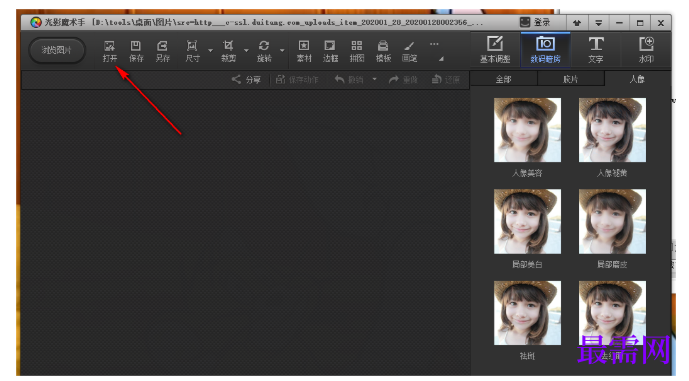The width and height of the screenshot is (689, 381).
Task: Open the title bar main menu icon
Action: coord(598,23)
